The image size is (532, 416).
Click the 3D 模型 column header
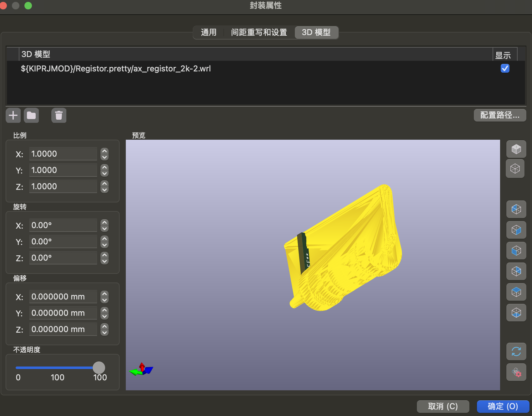tap(256, 54)
